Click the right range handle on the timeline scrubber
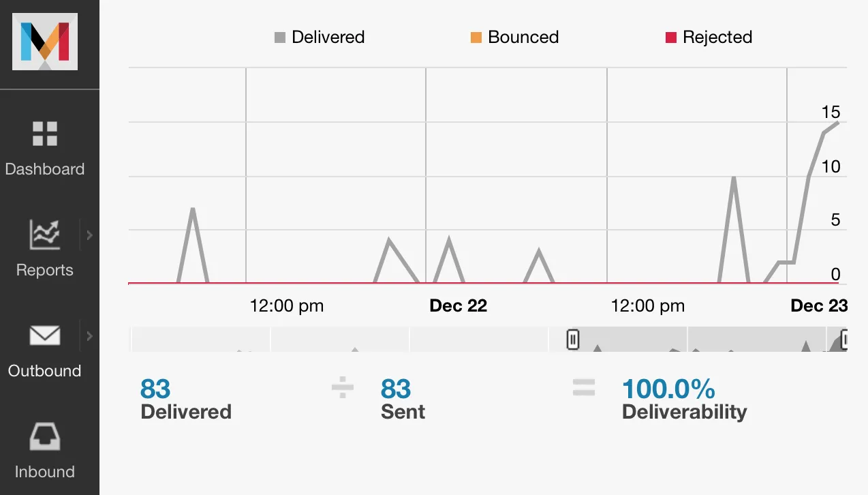Screen dimensions: 868x495 (846, 339)
